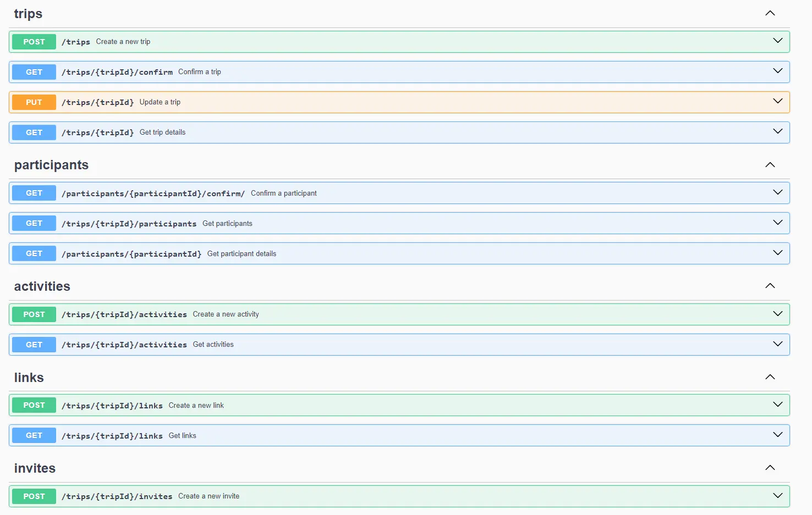
Task: Click the trips section heading
Action: (x=28, y=14)
